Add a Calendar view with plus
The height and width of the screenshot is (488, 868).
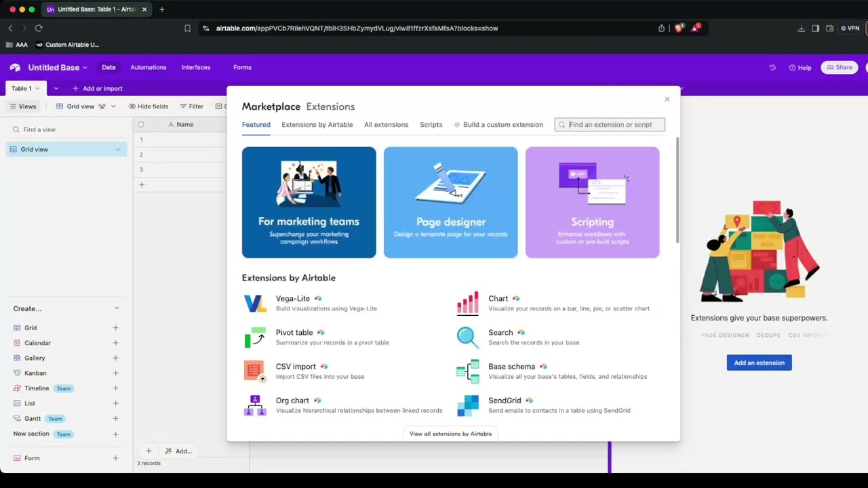point(115,343)
